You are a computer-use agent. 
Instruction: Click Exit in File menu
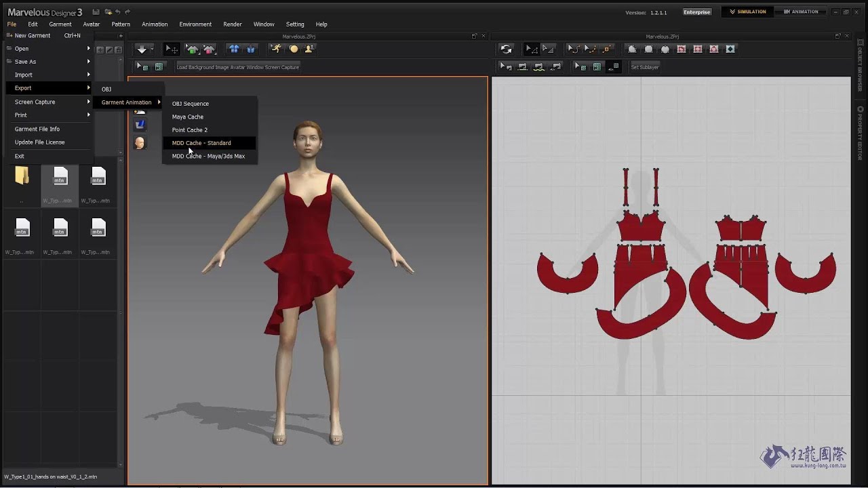pos(48,157)
